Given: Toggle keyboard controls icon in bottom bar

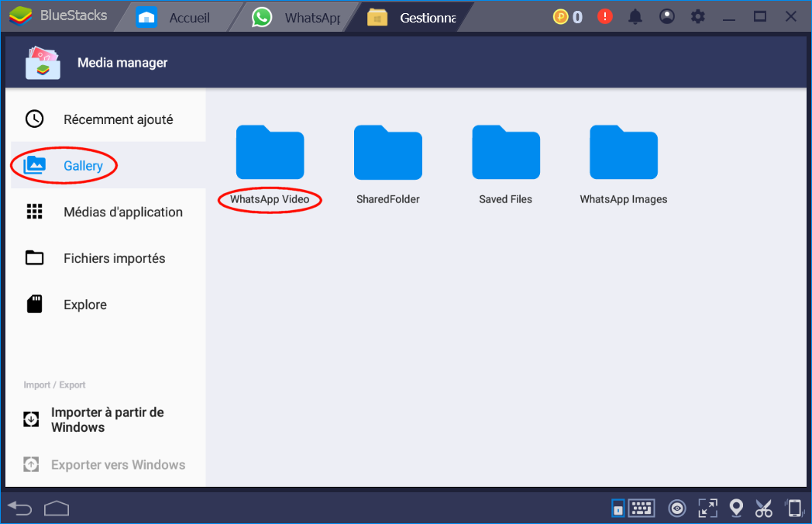Looking at the screenshot, I should pos(642,508).
